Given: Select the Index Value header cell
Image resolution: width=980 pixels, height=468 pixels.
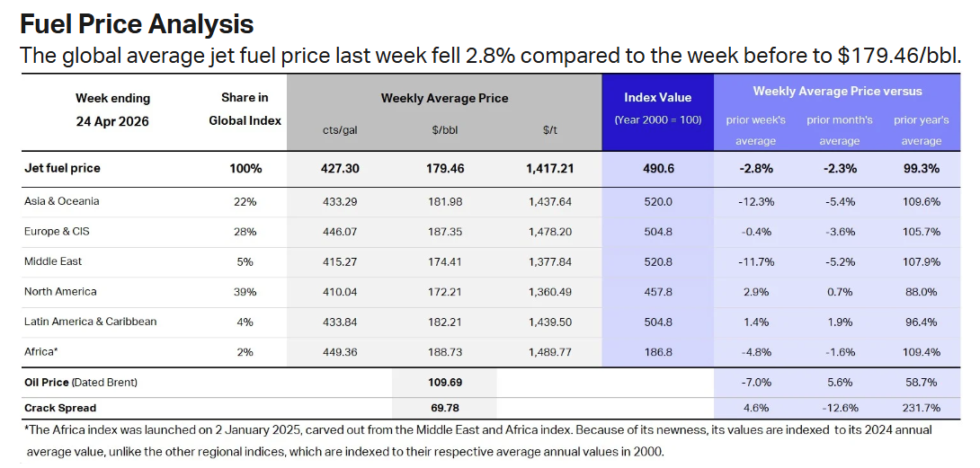Looking at the screenshot, I should [657, 97].
